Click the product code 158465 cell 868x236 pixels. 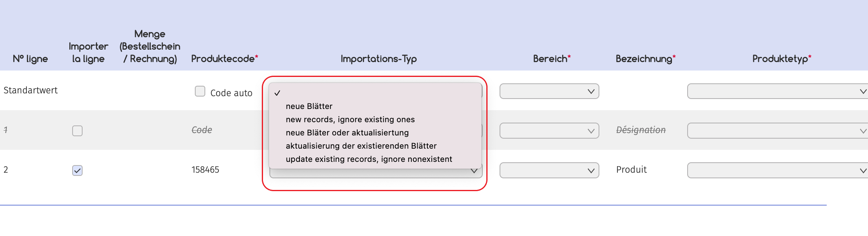pos(205,170)
